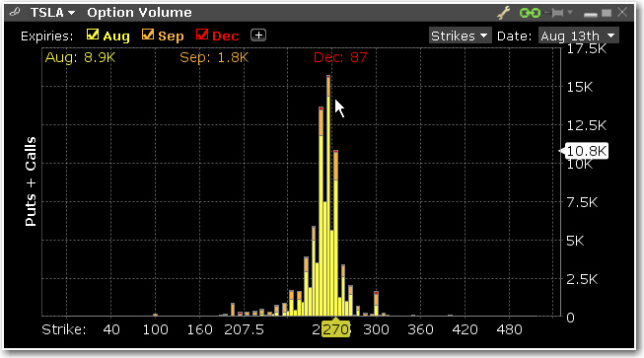Uncheck the Aug expiry checkbox
Image resolution: width=644 pixels, height=358 pixels.
pos(93,35)
